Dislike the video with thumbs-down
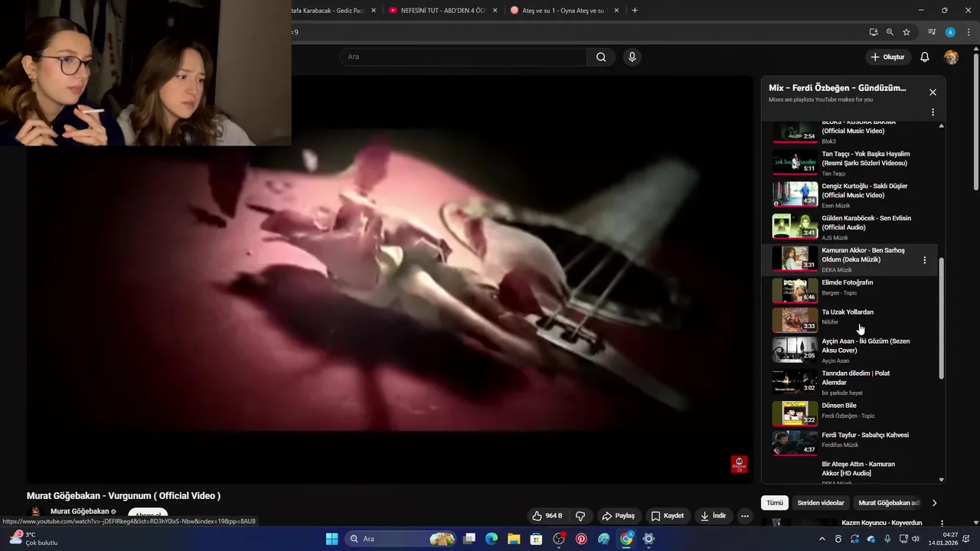 (580, 516)
